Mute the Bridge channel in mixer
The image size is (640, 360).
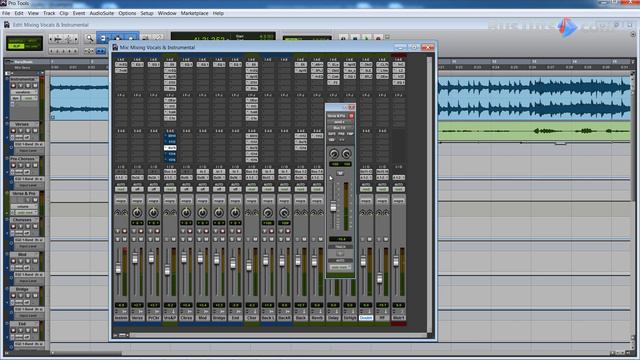(222, 239)
